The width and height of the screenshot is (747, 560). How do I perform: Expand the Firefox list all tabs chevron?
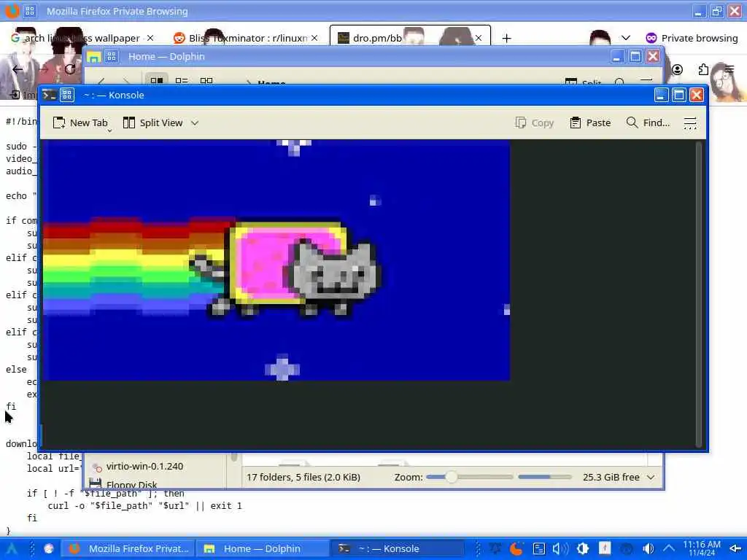click(x=626, y=38)
